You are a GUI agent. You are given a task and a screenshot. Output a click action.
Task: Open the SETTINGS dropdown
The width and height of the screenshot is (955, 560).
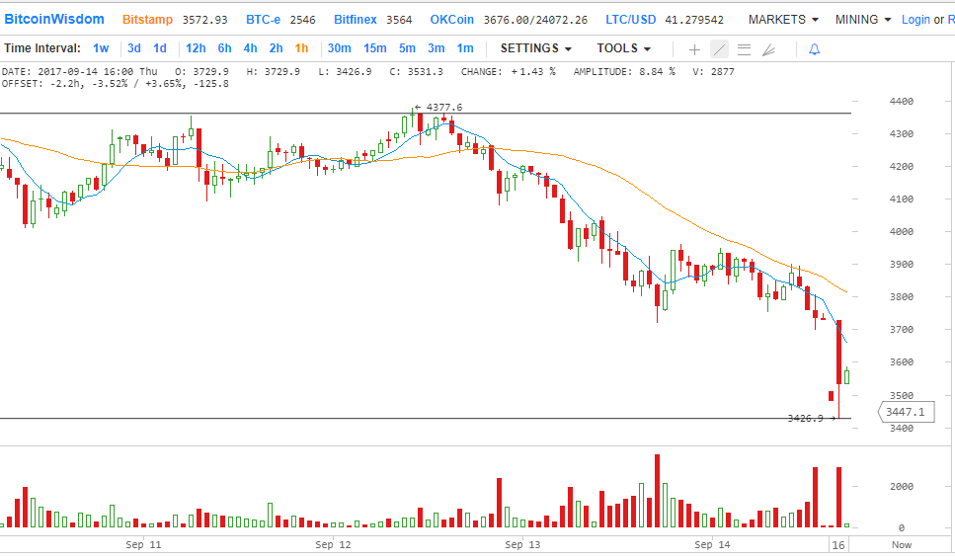[535, 48]
